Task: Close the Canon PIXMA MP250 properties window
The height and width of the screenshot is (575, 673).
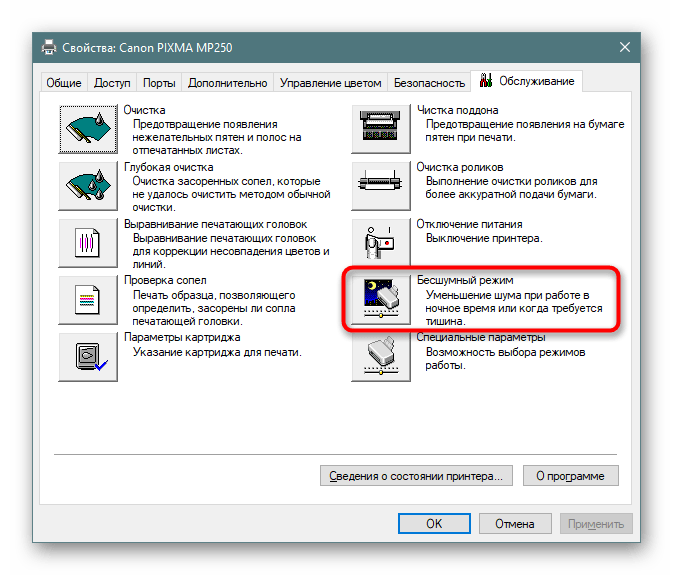Action: (625, 47)
